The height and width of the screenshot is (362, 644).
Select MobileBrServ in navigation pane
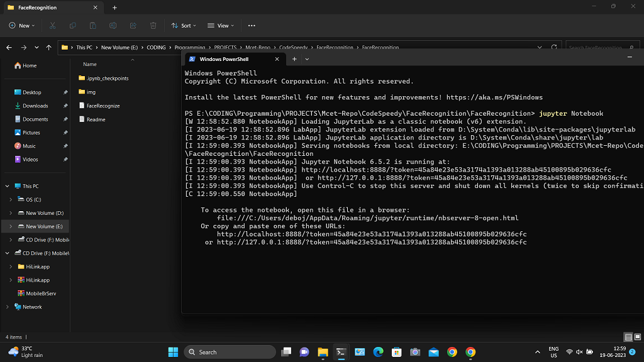click(x=36, y=293)
